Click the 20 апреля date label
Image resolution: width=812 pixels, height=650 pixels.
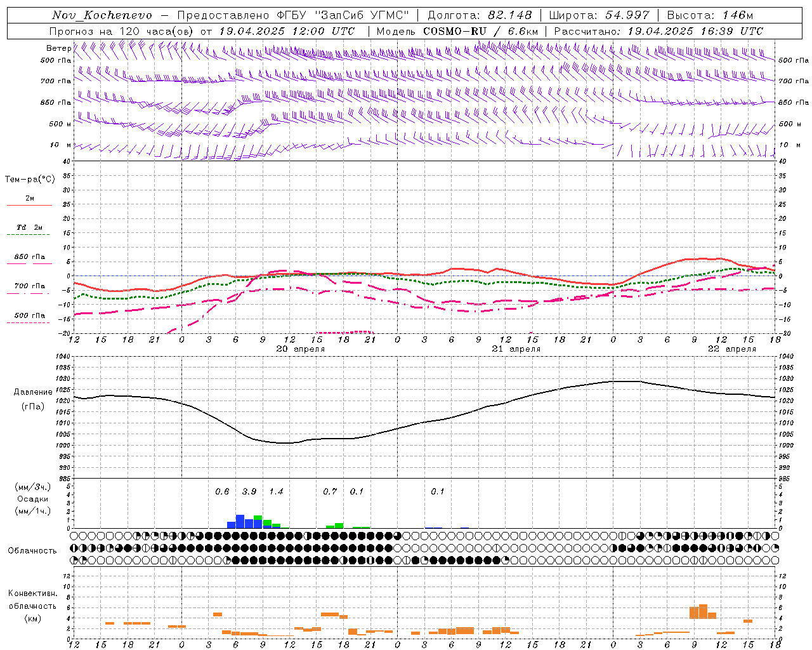tap(300, 349)
